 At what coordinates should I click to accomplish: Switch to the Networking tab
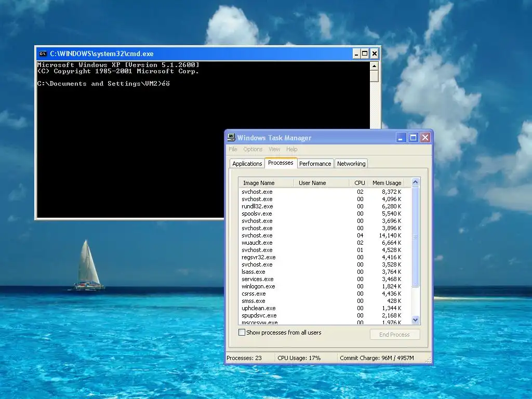tap(351, 164)
